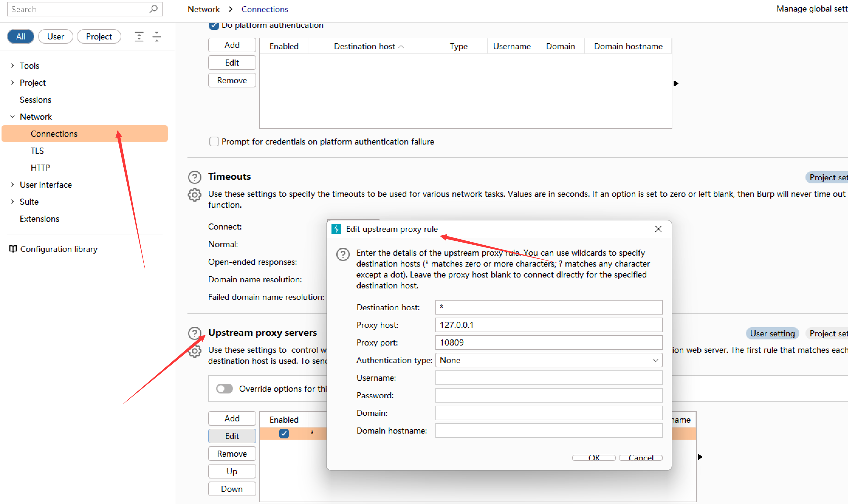The image size is (848, 504).
Task: Expand the Tools tree node
Action: pyautogui.click(x=12, y=66)
